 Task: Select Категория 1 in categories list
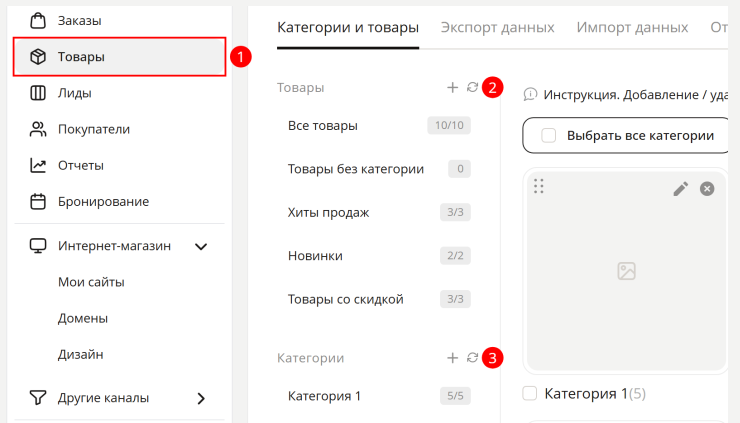[x=379, y=396]
